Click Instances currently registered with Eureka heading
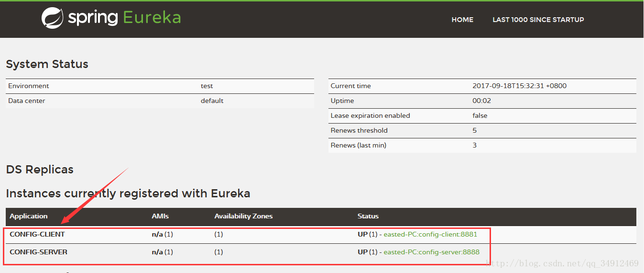Image resolution: width=644 pixels, height=273 pixels. click(128, 193)
